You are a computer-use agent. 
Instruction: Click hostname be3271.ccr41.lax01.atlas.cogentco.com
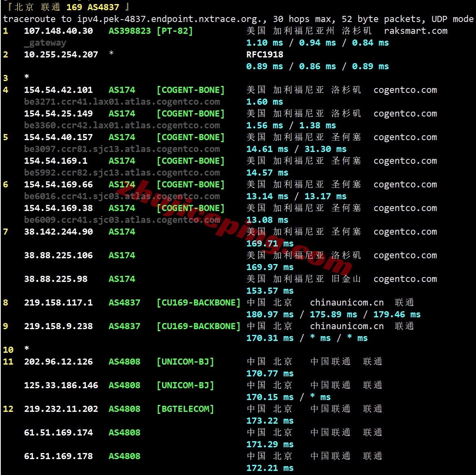pos(122,102)
